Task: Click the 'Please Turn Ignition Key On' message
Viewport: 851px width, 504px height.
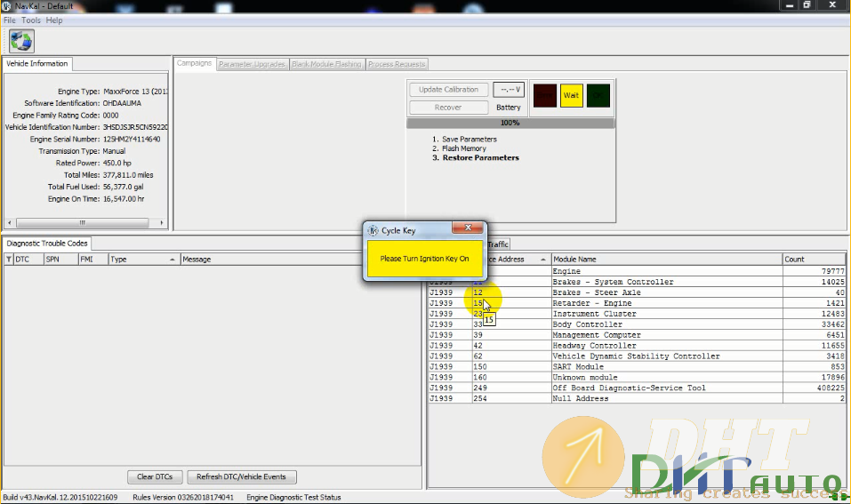Action: (424, 259)
